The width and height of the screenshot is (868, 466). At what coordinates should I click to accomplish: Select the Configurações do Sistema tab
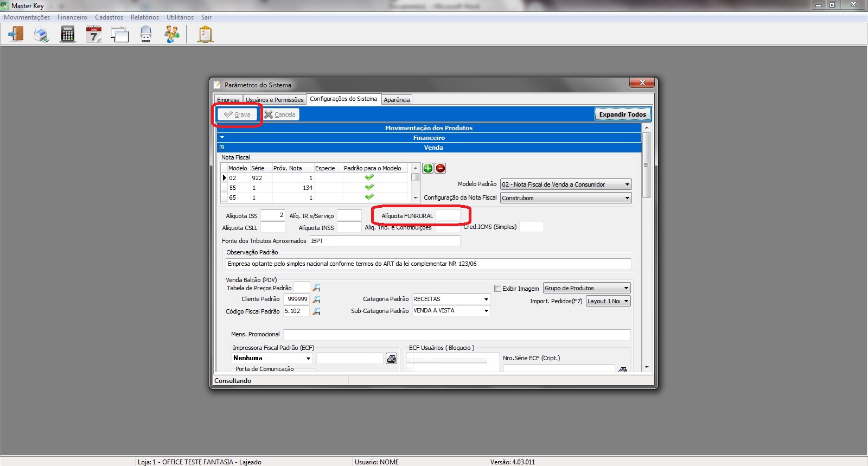point(343,99)
